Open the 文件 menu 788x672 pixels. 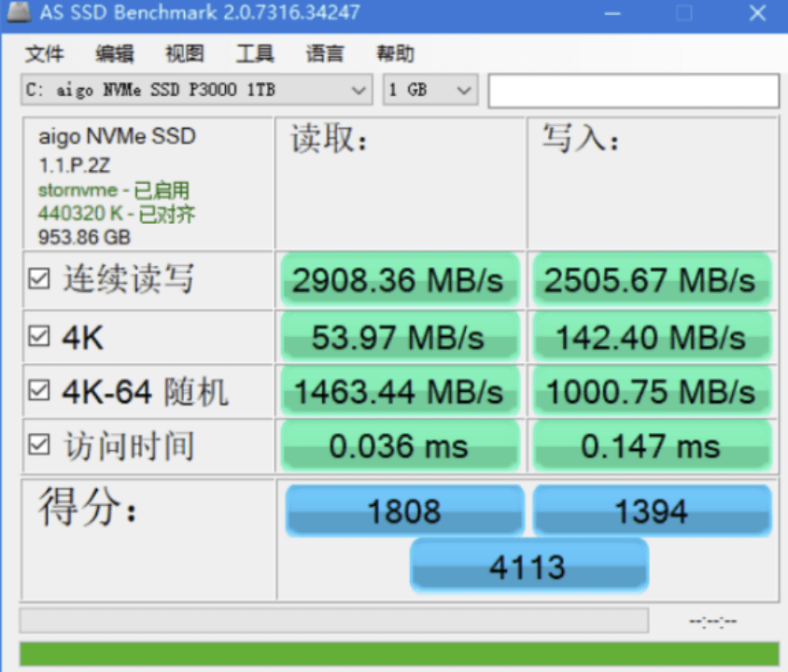44,53
